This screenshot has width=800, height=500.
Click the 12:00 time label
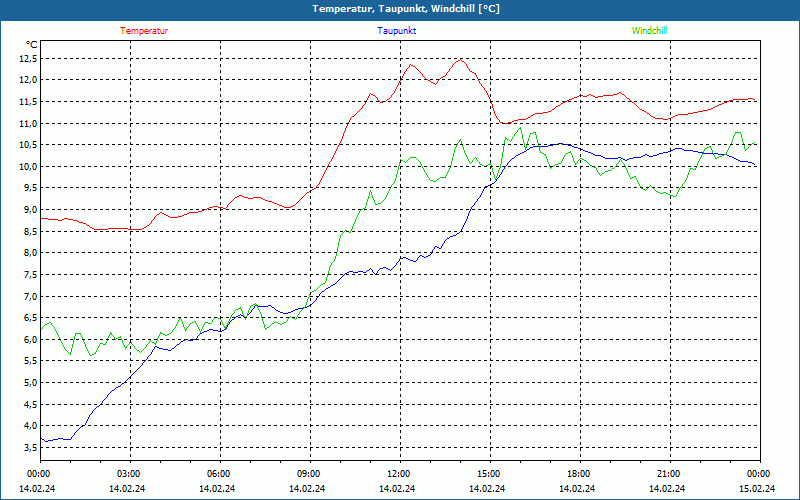400,474
